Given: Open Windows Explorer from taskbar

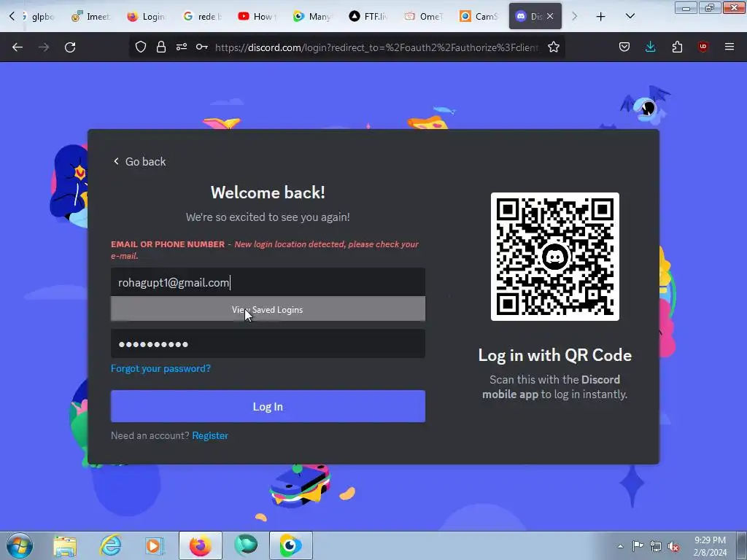Looking at the screenshot, I should pyautogui.click(x=65, y=545).
